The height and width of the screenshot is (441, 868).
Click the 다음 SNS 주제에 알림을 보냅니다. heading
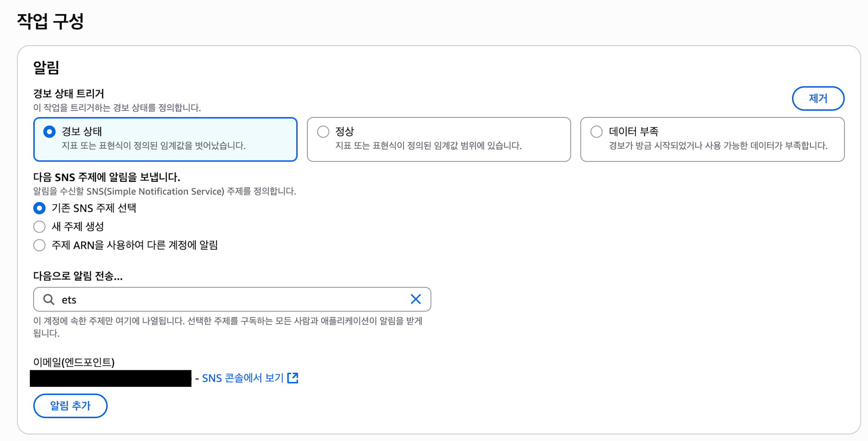pyautogui.click(x=107, y=177)
